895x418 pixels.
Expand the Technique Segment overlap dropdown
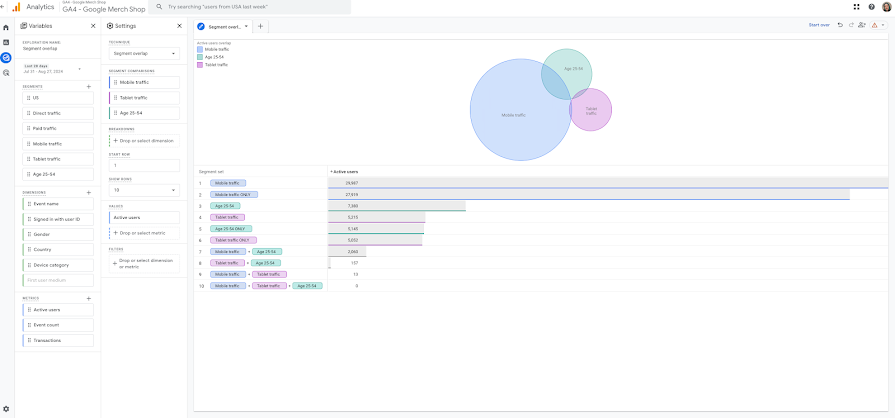point(144,54)
